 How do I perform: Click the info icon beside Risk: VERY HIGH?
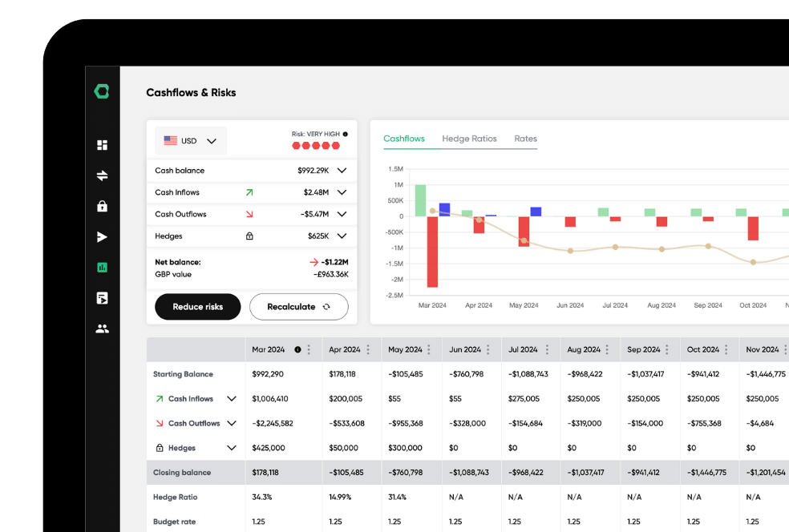point(346,134)
